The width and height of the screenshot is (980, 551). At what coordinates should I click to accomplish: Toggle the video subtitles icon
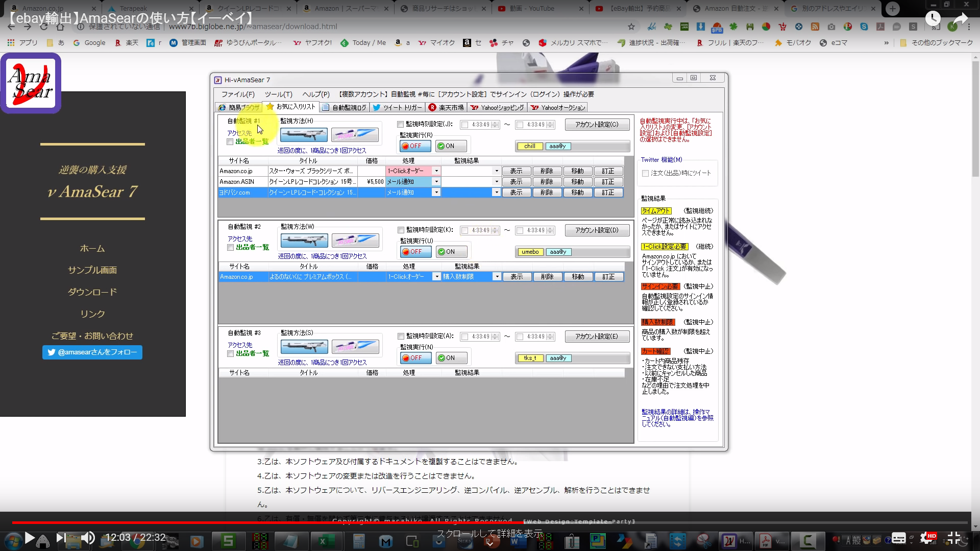899,538
